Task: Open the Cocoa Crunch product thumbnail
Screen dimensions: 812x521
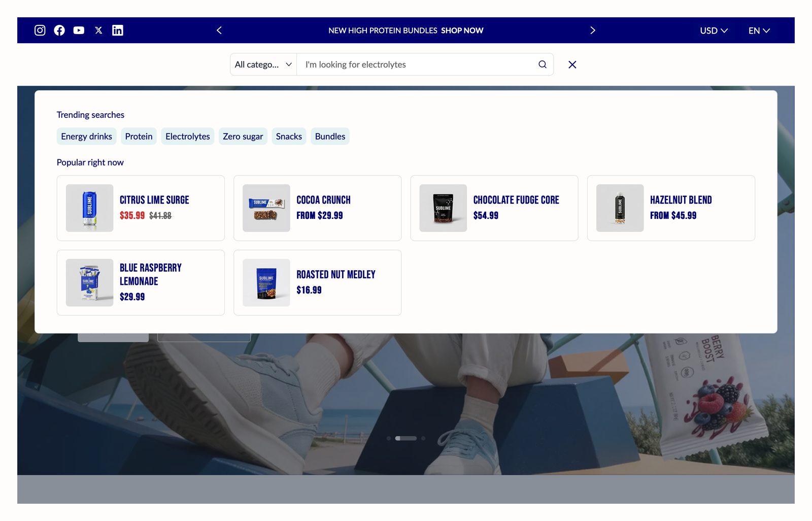Action: tap(266, 208)
